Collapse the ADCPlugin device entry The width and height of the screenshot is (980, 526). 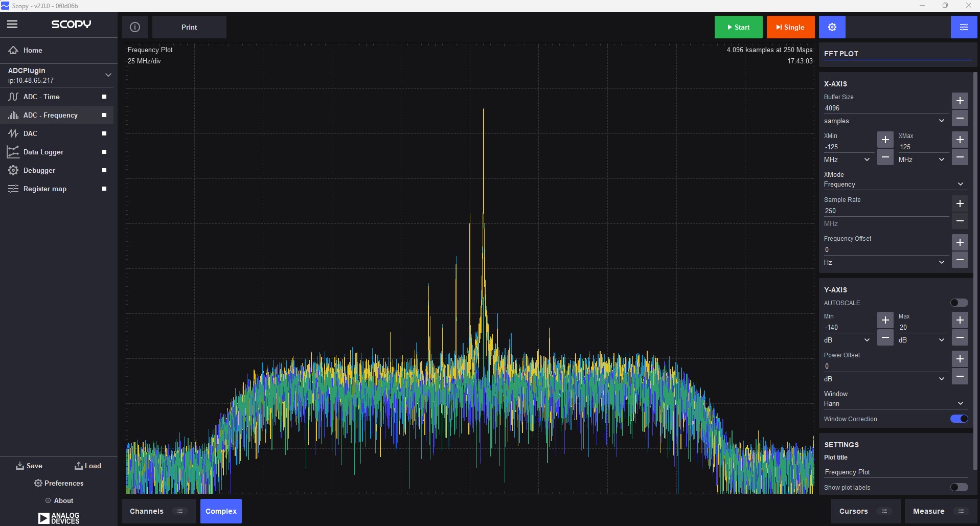[108, 75]
